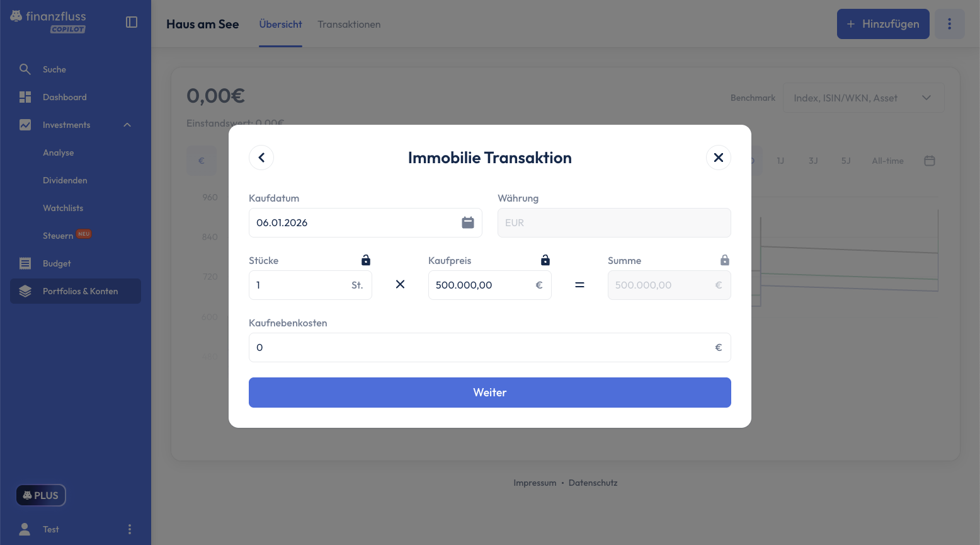
Task: Toggle the lock on Kaufpreis field
Action: pyautogui.click(x=545, y=260)
